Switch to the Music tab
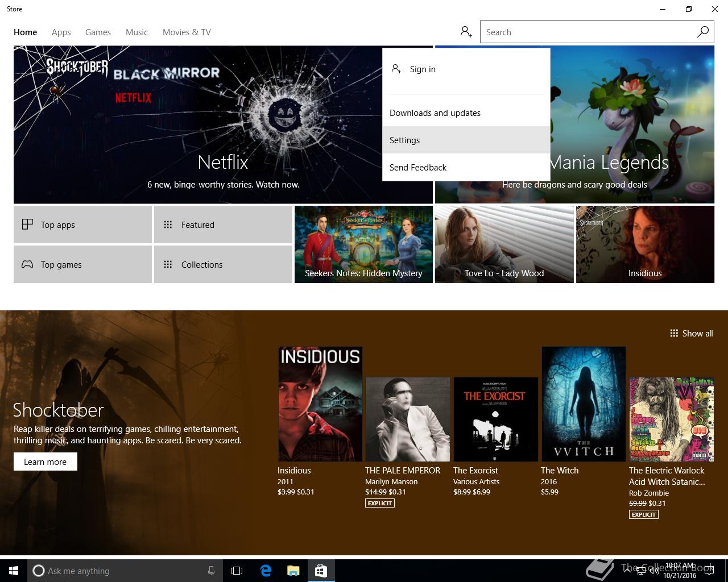 136,32
